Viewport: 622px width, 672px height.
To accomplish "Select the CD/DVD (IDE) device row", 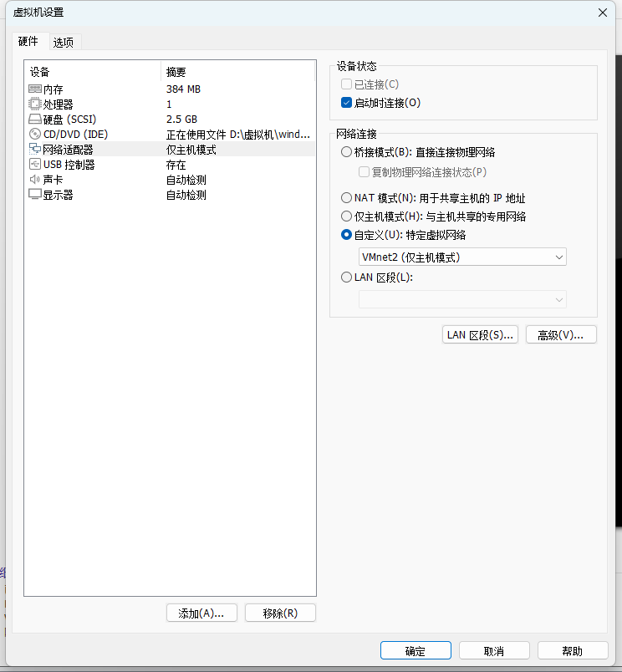I will (171, 134).
